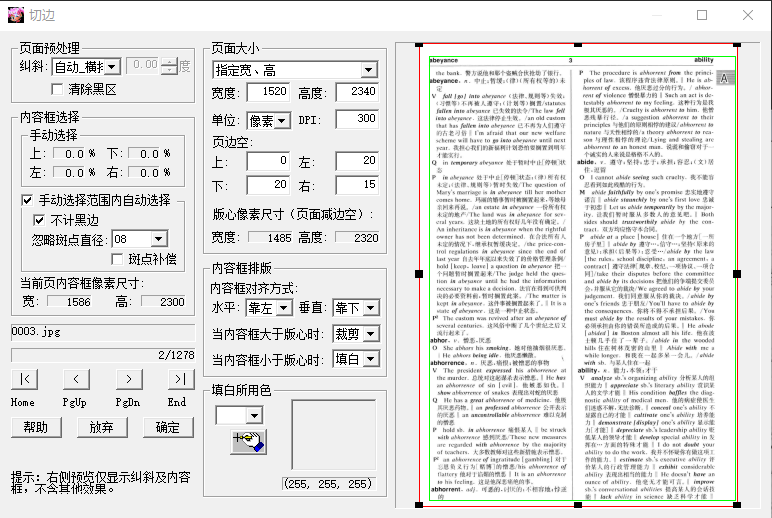Click the bottom-left corner handle of frame

419,505
